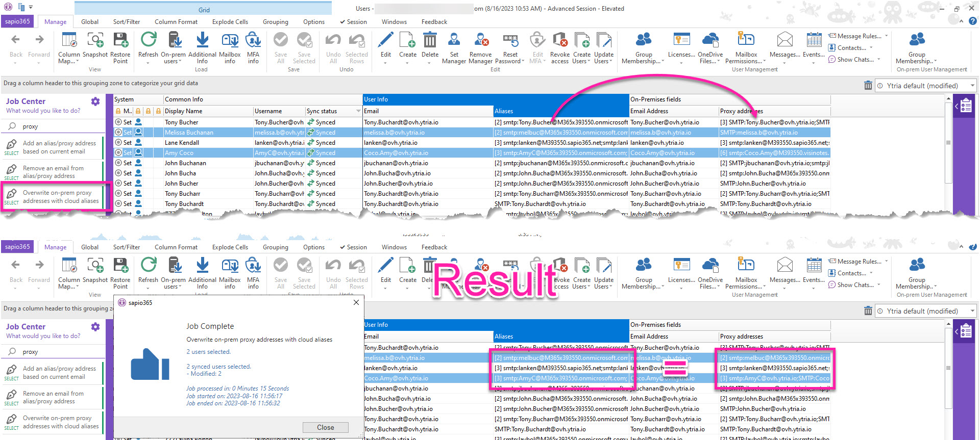
Task: Switch to Sort/Filter tab in upper window
Action: point(127,22)
